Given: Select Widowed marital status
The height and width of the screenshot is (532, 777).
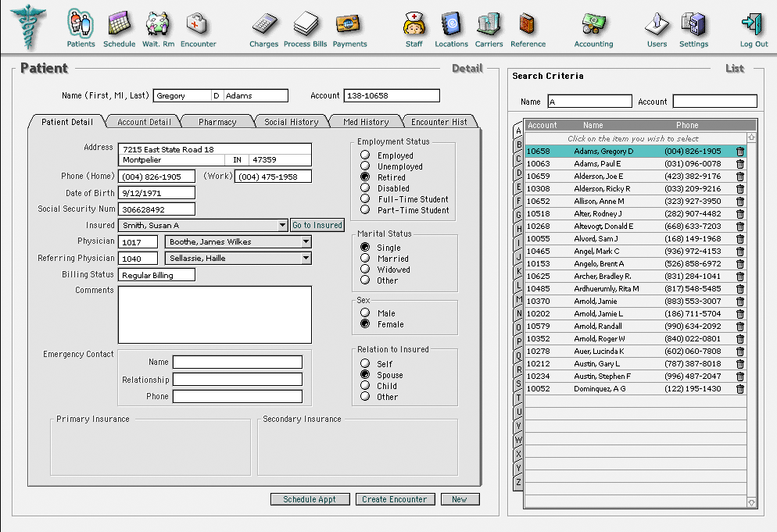Looking at the screenshot, I should 365,269.
